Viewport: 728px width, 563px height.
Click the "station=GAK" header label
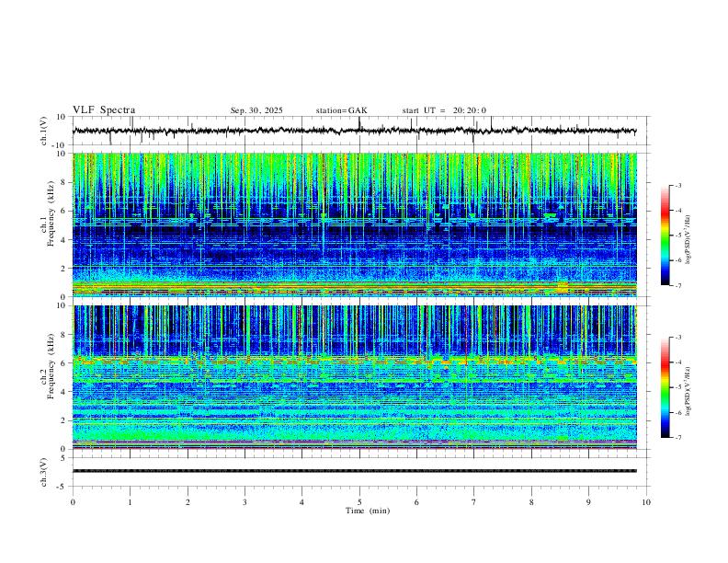point(341,110)
